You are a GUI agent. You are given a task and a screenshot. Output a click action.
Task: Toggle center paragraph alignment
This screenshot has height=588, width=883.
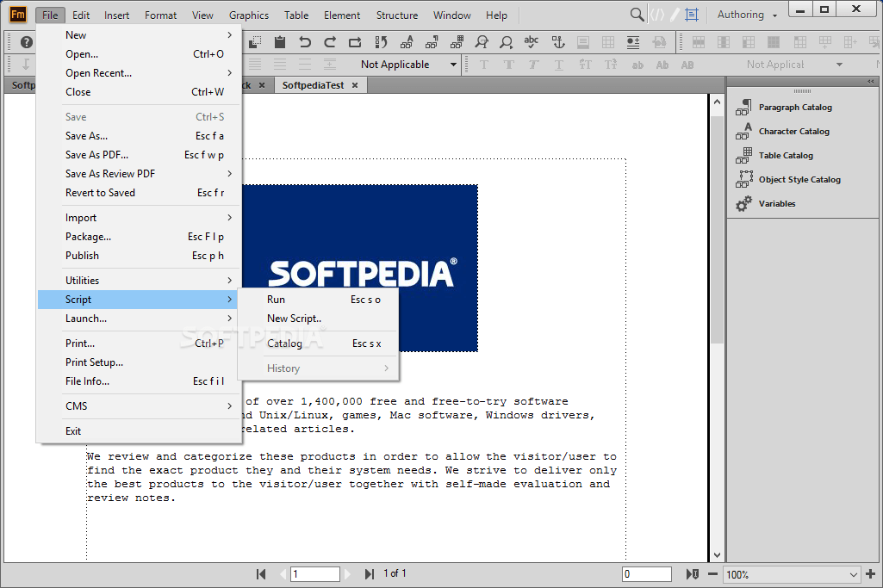click(279, 64)
